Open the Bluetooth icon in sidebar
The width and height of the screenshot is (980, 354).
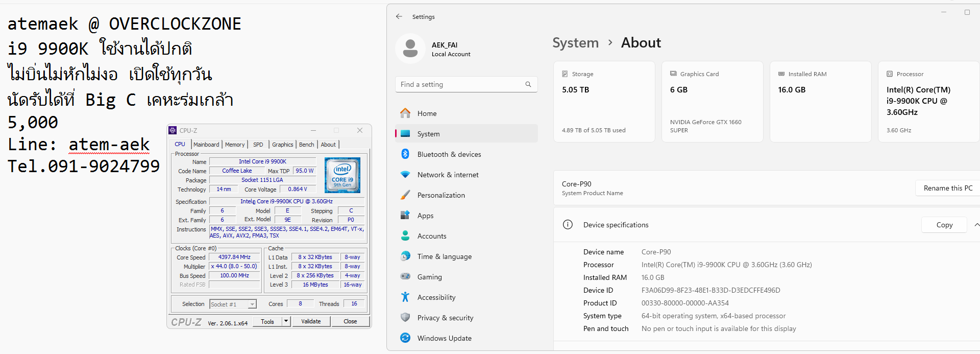[405, 154]
